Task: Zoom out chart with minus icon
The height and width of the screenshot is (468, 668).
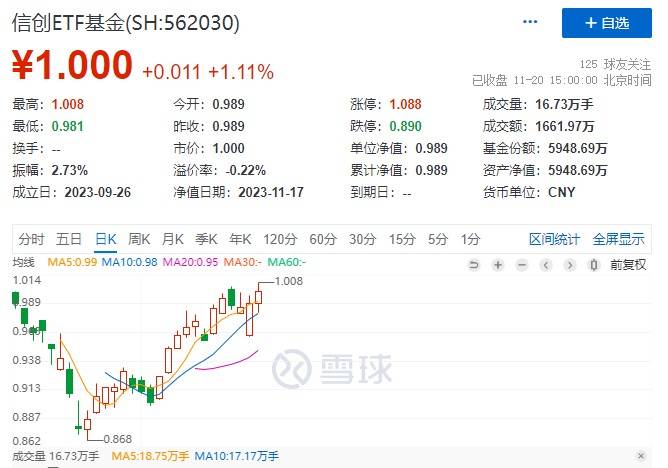Action: point(521,265)
